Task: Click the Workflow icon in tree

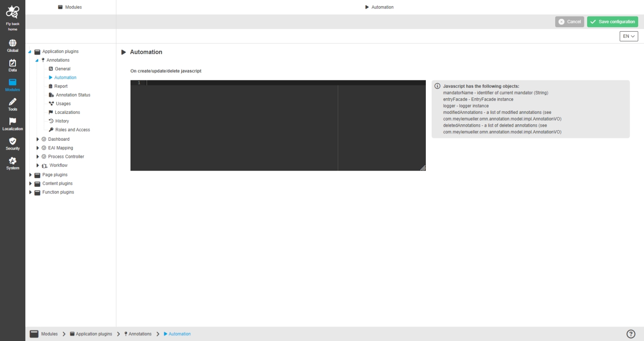Action: coord(44,166)
